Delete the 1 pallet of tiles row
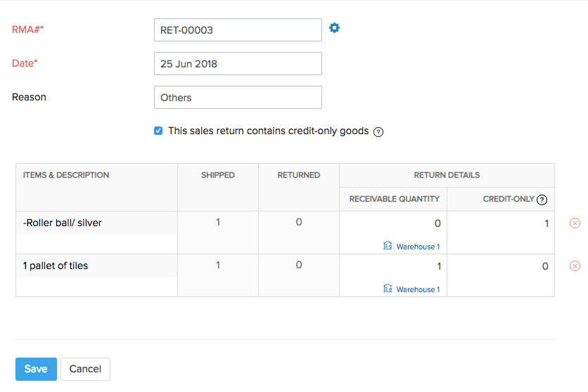 [575, 266]
